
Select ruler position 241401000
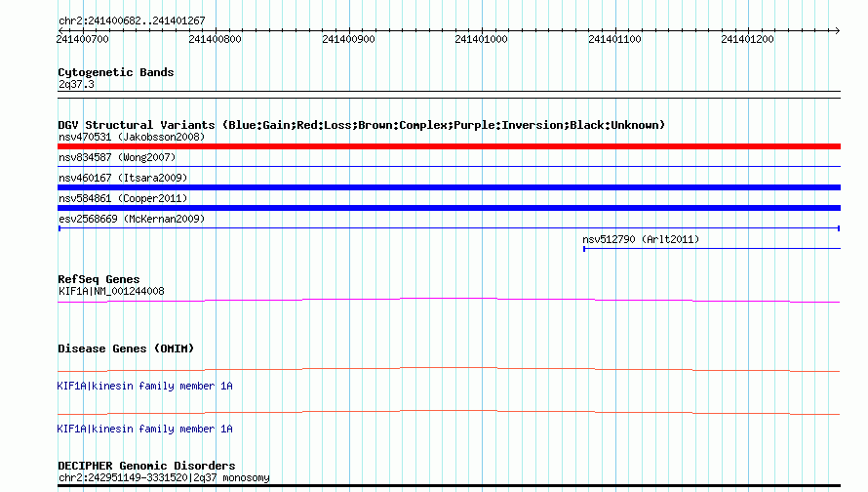click(x=481, y=39)
